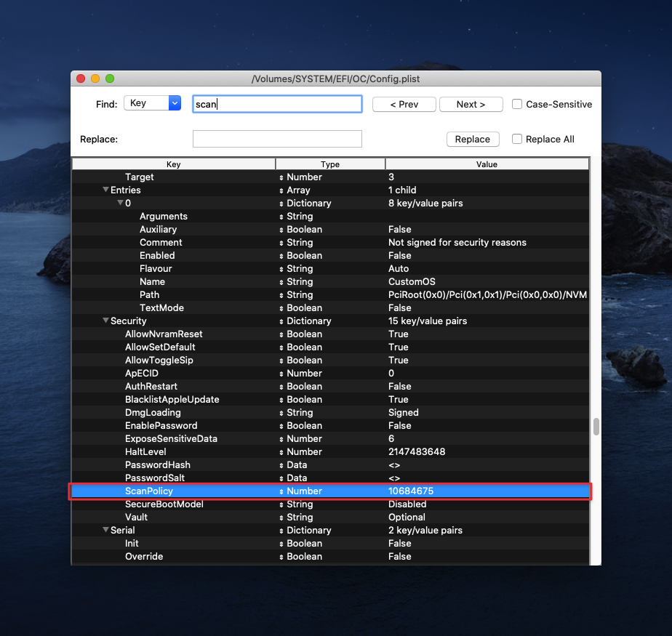Collapse the Entries array
Screen dimensions: 672x636
tap(106, 190)
